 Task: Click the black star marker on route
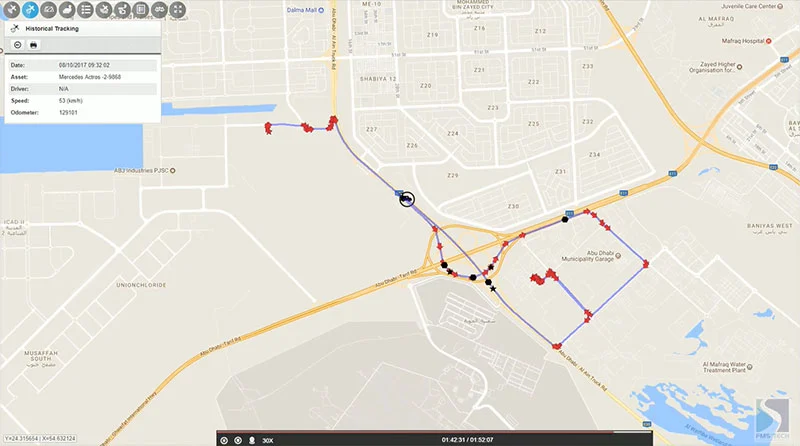tap(493, 288)
